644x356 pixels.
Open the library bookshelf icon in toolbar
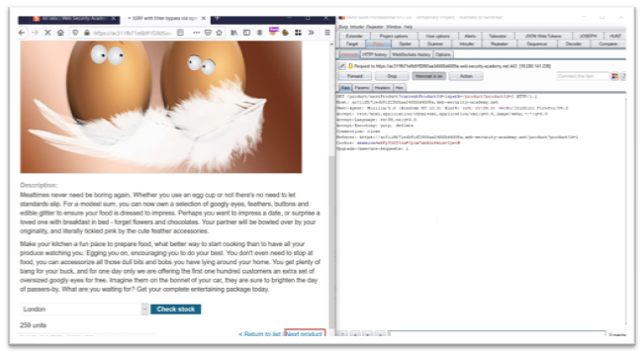tap(234, 33)
